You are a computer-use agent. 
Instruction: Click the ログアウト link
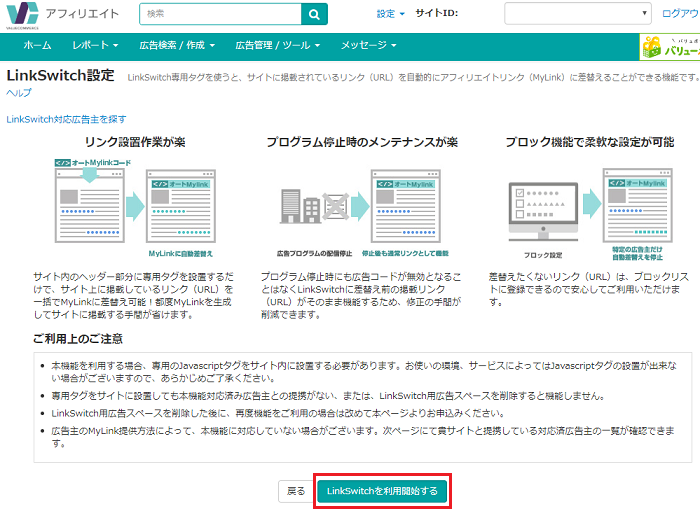click(x=680, y=13)
